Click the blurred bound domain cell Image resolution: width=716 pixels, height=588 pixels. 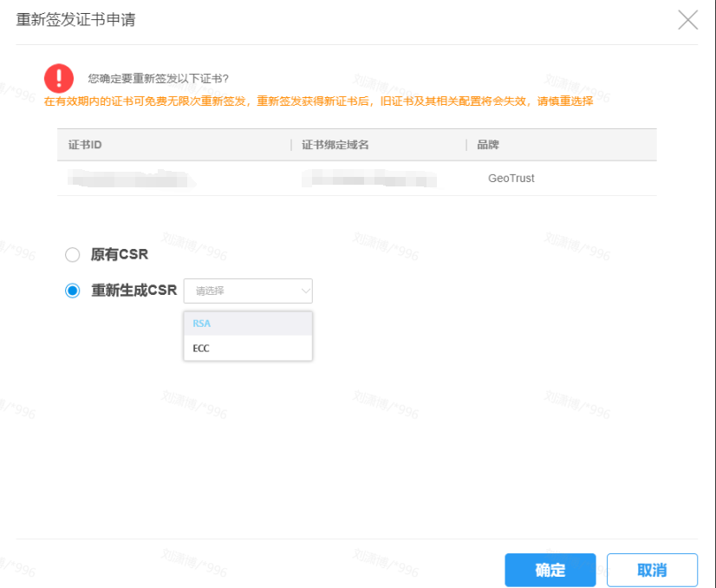pos(368,179)
